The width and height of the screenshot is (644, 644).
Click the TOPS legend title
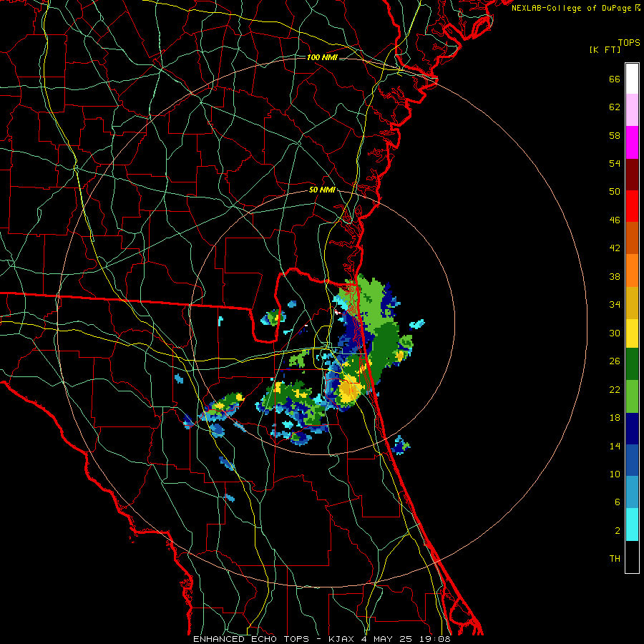click(629, 43)
